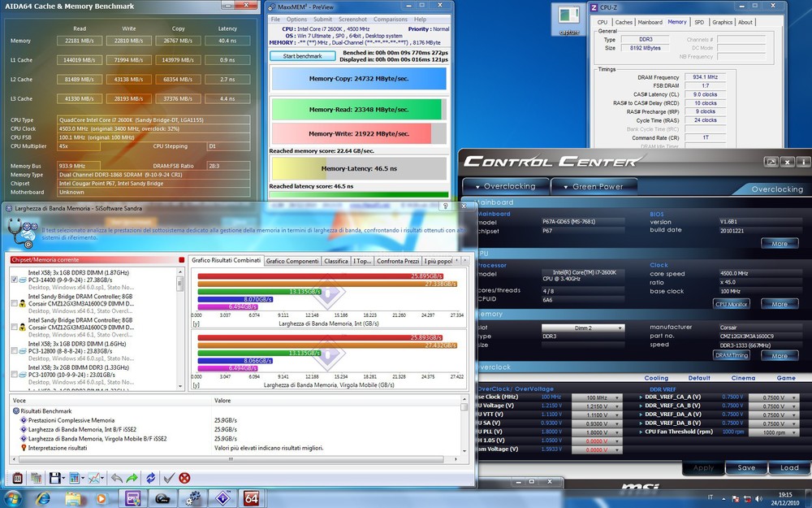Switch to SiSoftware Sandra diamond taskbar icon
The height and width of the screenshot is (508, 812).
pyautogui.click(x=222, y=499)
